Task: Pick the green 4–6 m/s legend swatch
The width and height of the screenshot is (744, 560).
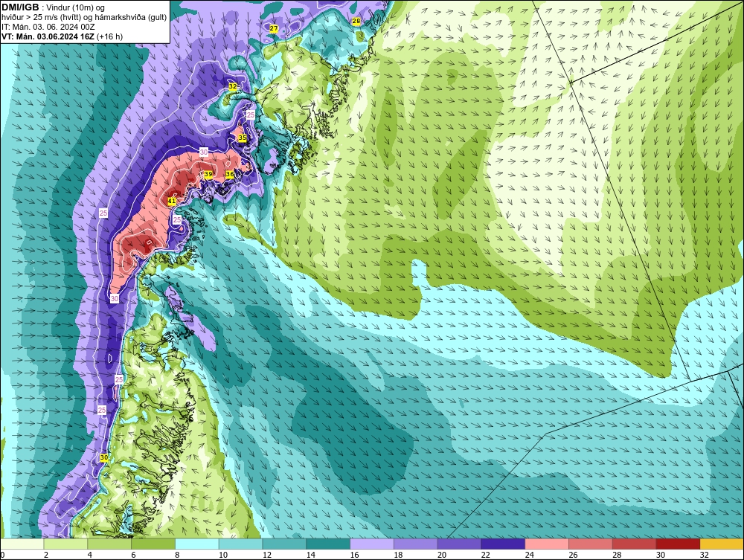Action: 109,544
